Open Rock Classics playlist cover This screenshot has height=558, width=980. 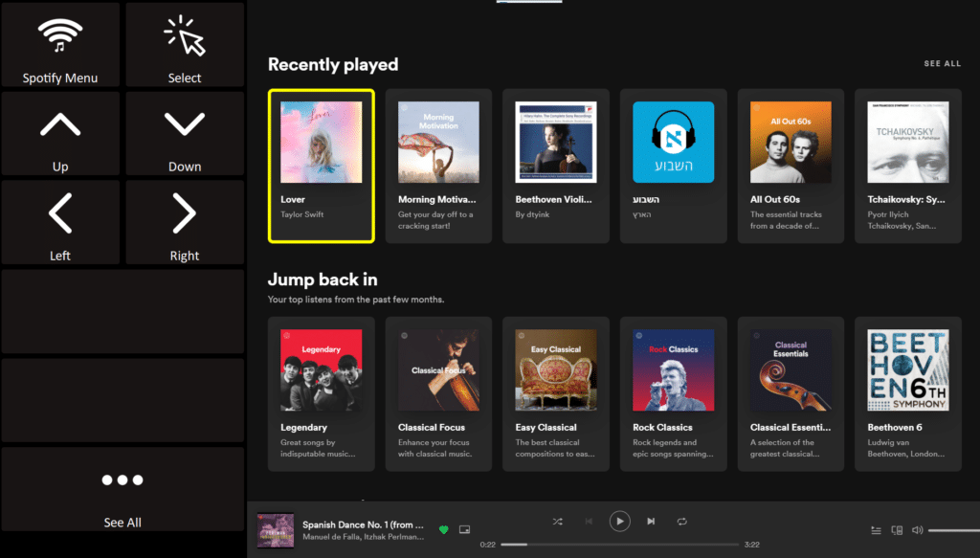point(673,369)
